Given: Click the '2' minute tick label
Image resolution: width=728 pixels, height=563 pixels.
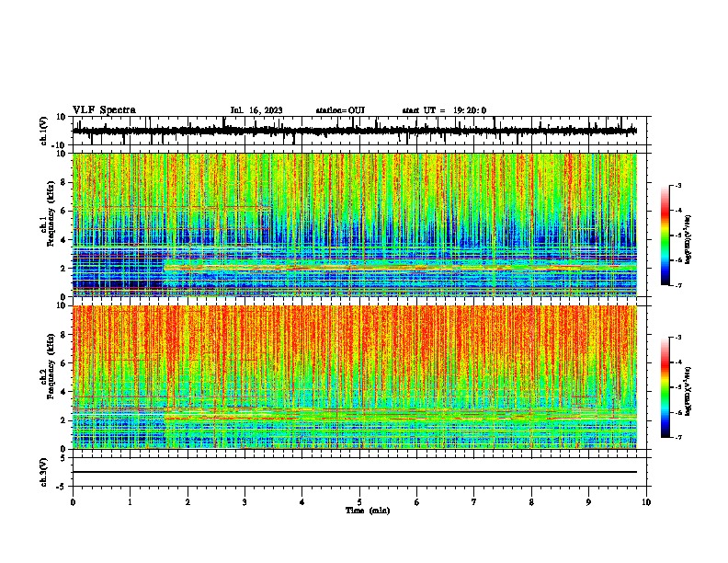Looking at the screenshot, I should click(188, 502).
